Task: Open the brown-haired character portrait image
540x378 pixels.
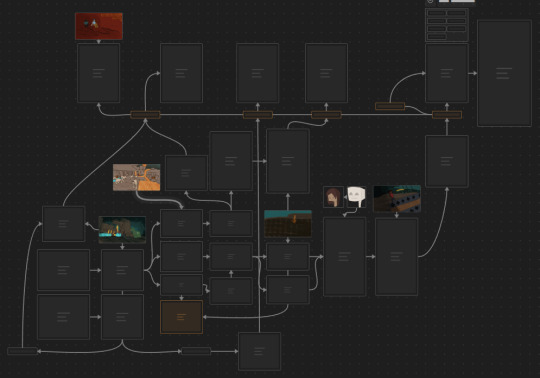Action: (333, 197)
